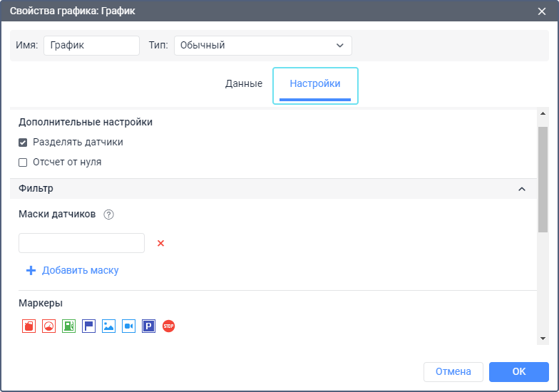Confirm with the OK button

[x=518, y=371]
